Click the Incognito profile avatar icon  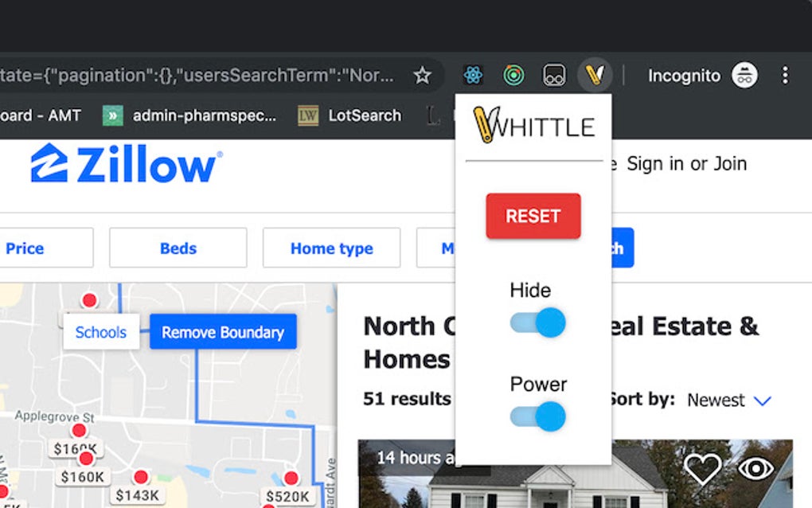pos(744,75)
